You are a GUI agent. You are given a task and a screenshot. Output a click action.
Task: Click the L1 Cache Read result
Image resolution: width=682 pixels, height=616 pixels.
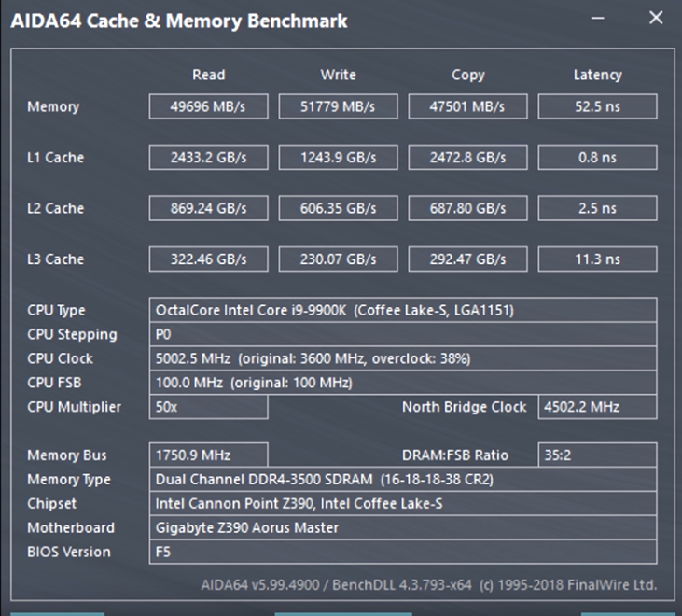pyautogui.click(x=209, y=158)
